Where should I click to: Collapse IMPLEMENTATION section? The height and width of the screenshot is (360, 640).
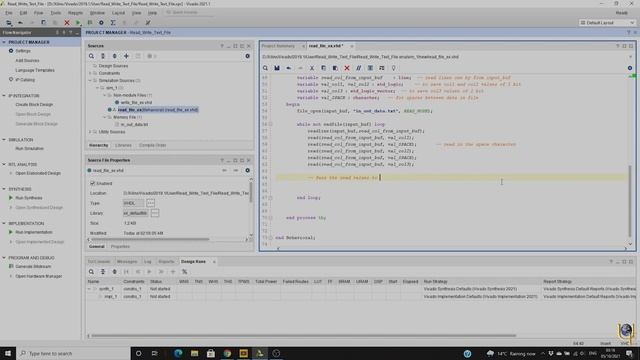click(x=4, y=223)
